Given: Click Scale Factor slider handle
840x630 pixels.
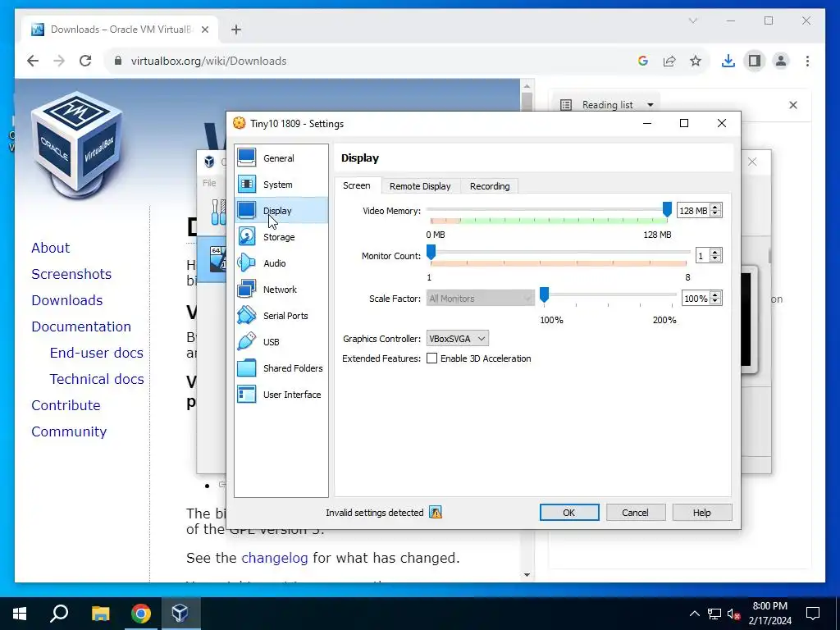Looking at the screenshot, I should pyautogui.click(x=544, y=294).
